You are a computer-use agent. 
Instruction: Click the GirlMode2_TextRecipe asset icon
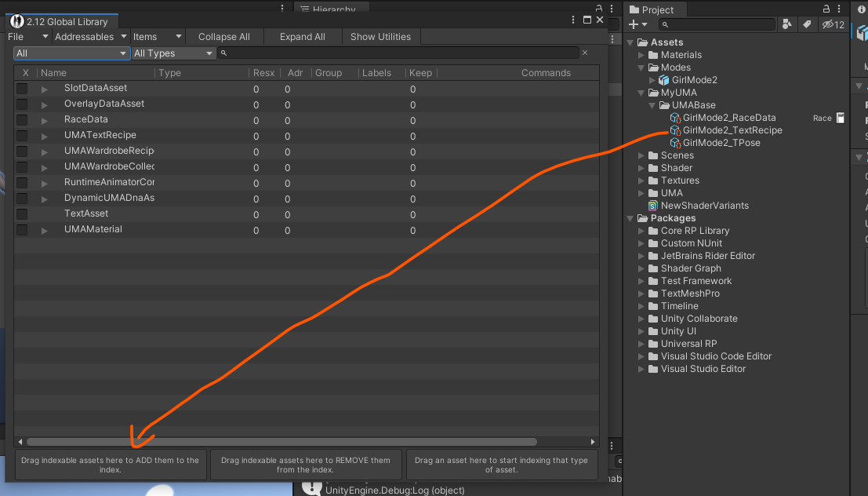675,130
